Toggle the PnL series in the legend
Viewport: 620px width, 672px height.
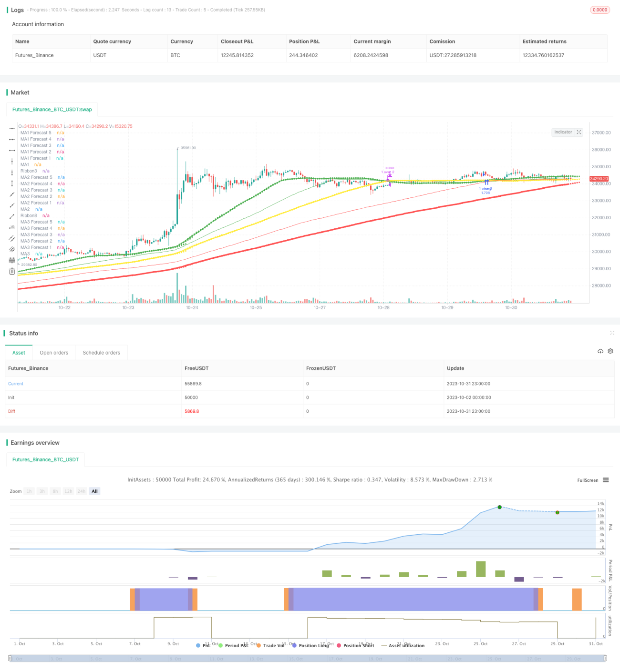(x=203, y=645)
